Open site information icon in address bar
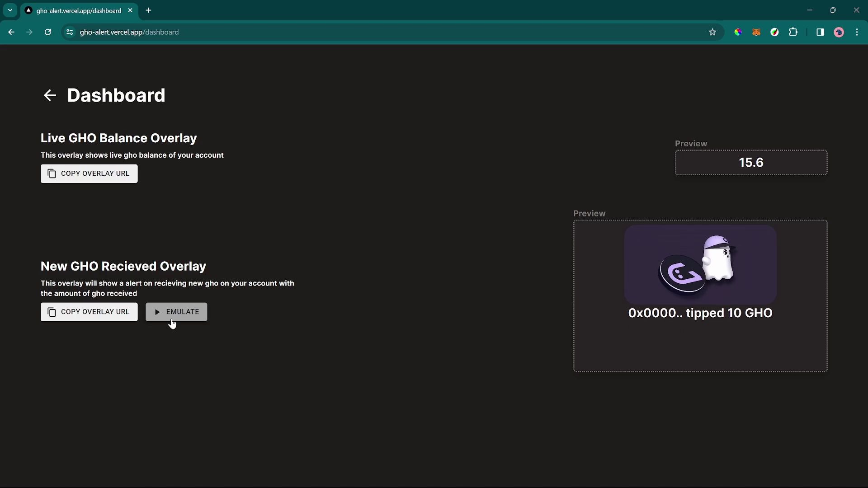The width and height of the screenshot is (868, 488). pos(70,32)
